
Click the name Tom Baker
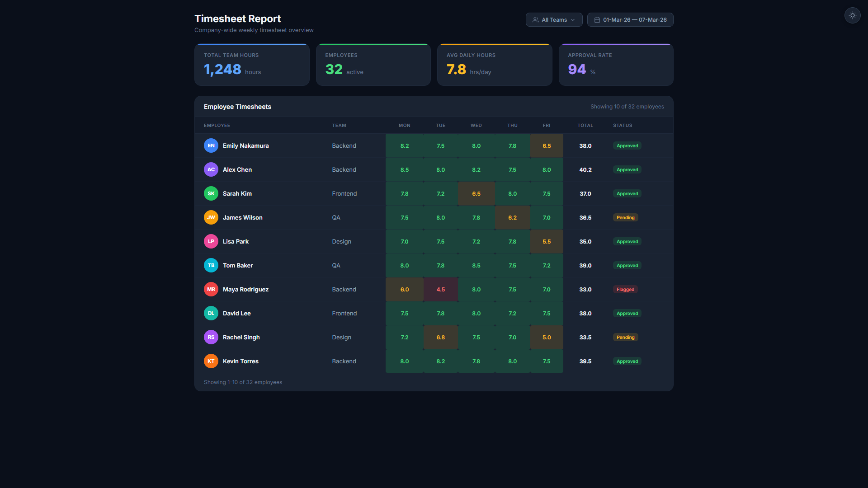[238, 265]
